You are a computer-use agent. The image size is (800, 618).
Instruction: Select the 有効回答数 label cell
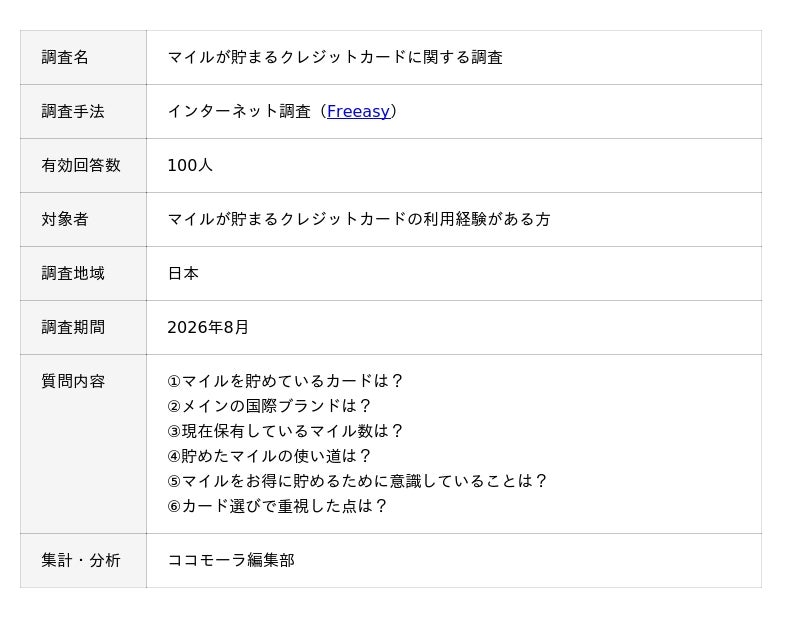pyautogui.click(x=83, y=165)
